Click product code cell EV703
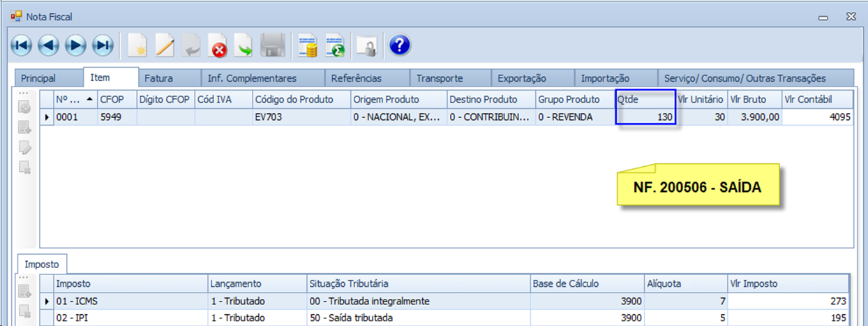 301,117
